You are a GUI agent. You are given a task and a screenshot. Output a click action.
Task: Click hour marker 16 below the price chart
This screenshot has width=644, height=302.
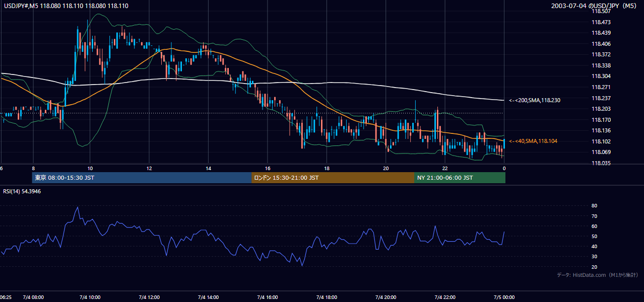268,168
